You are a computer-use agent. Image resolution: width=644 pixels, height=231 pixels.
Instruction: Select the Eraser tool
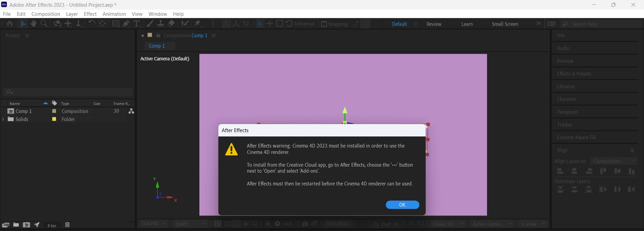[x=171, y=24]
